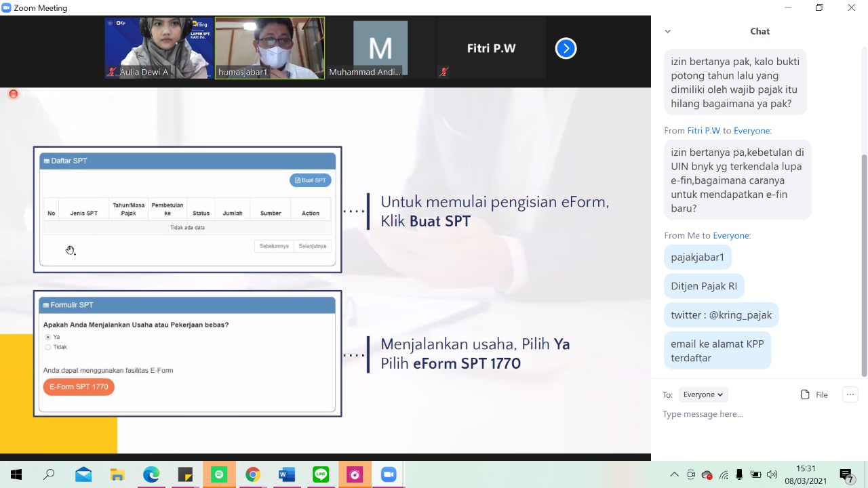Toggle the system volume speaker icon

(x=772, y=474)
